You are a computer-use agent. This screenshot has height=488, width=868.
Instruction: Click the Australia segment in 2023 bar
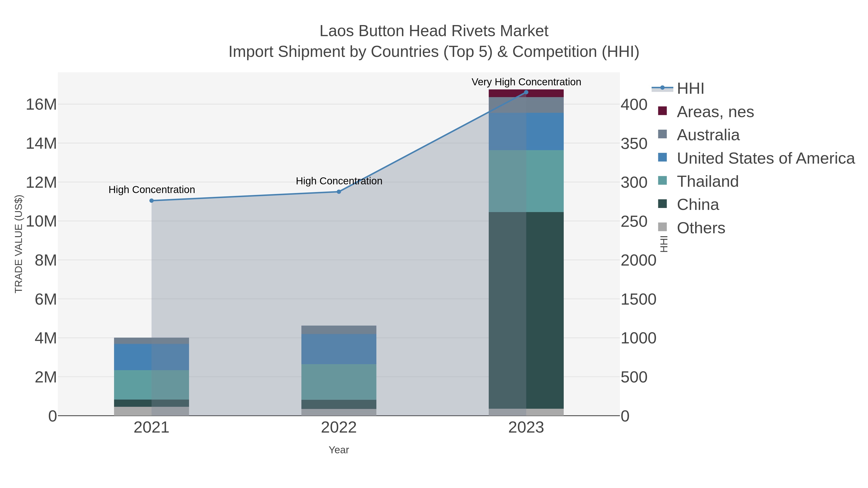tap(526, 105)
